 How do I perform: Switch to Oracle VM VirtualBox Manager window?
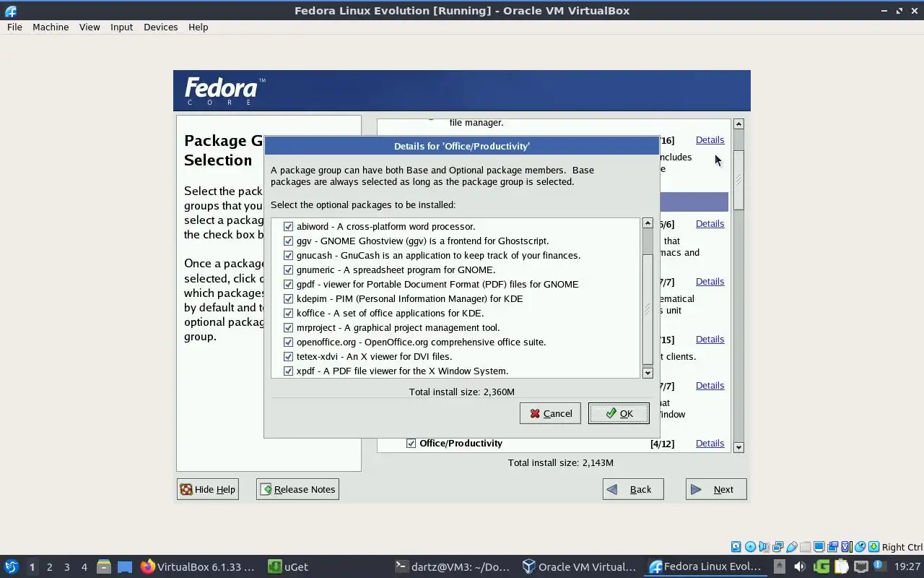(579, 566)
